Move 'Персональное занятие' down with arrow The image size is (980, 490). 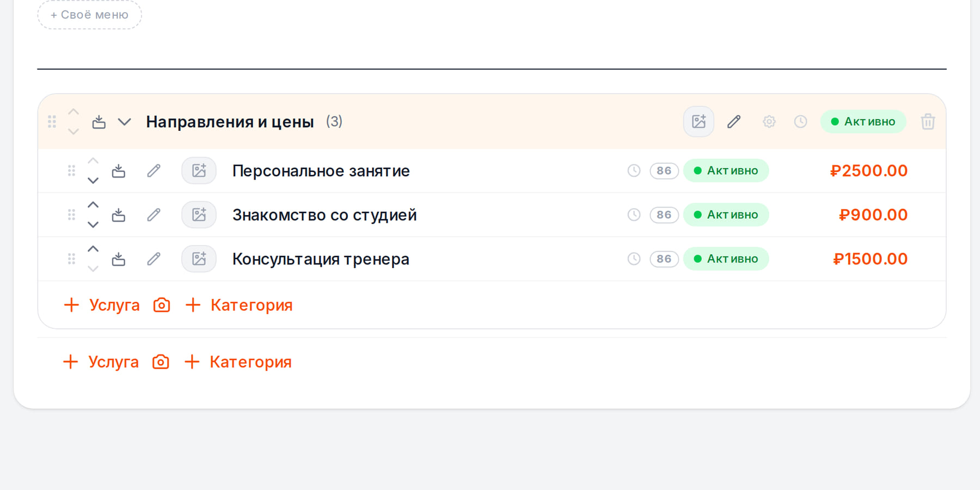93,180
